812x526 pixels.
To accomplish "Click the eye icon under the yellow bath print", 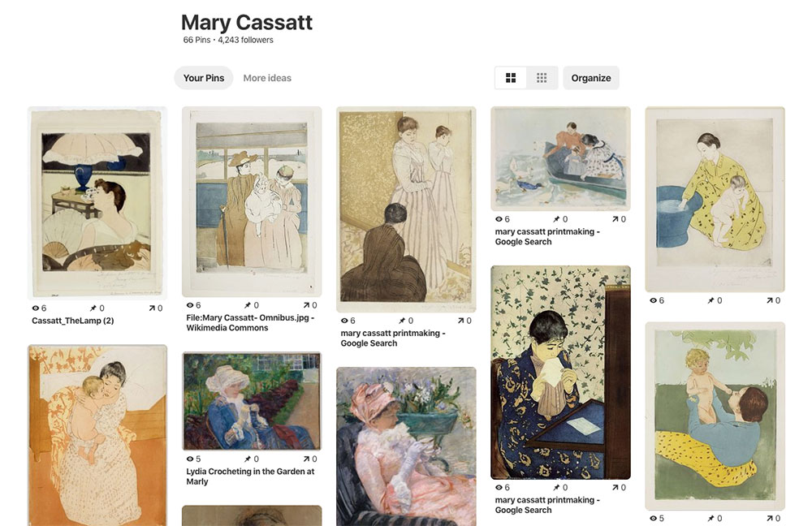I will (654, 300).
